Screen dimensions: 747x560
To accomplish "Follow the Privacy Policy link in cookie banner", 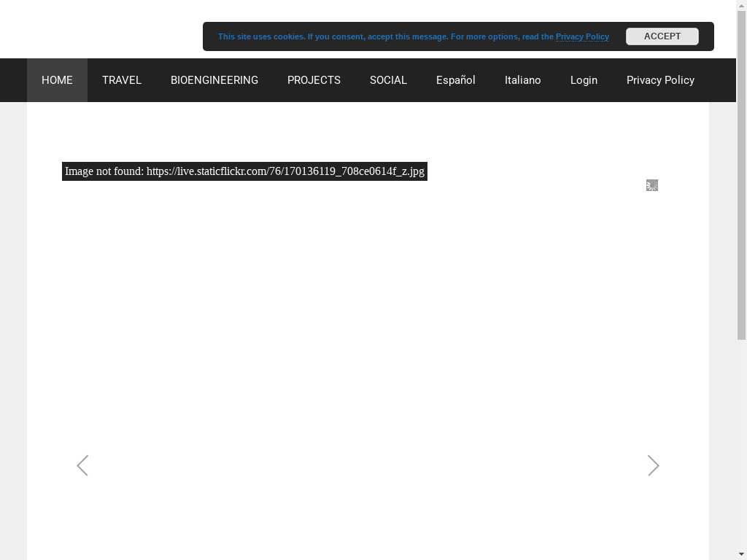I will click(x=582, y=36).
